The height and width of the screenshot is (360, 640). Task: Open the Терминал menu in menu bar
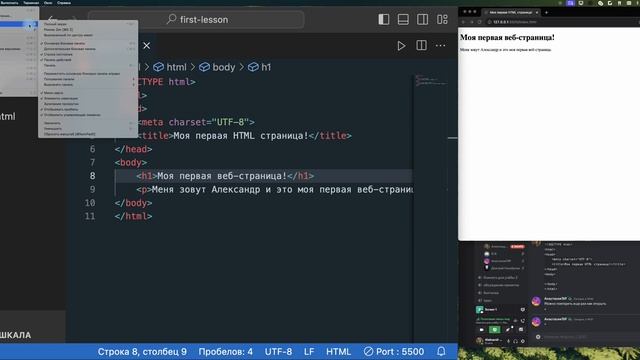(x=31, y=2)
